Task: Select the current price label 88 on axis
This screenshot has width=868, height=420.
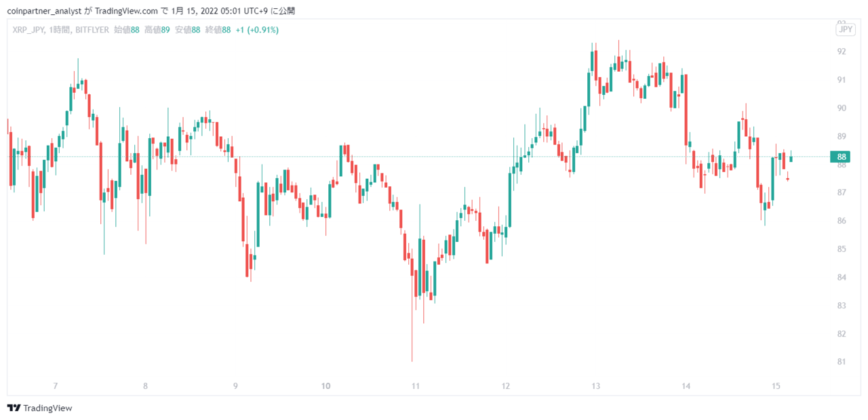Action: tap(841, 157)
